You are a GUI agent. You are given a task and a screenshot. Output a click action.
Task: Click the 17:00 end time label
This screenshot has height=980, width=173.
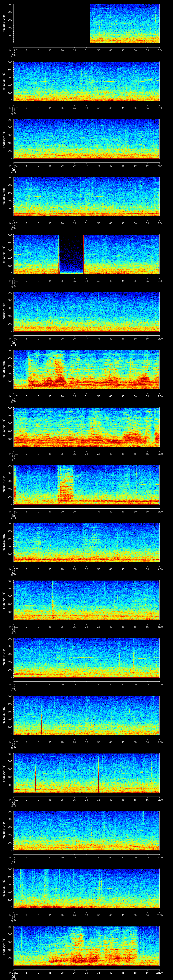point(160,742)
